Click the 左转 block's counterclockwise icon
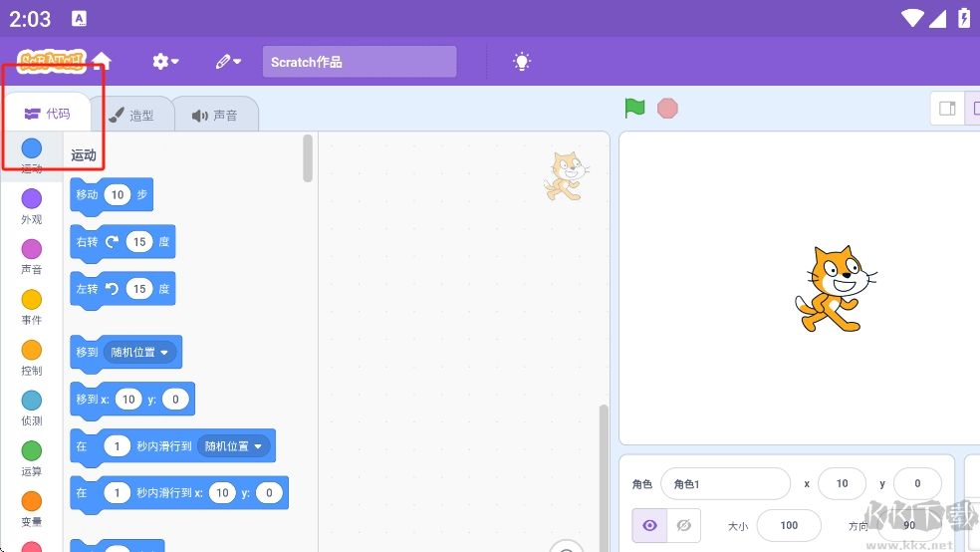 click(112, 289)
